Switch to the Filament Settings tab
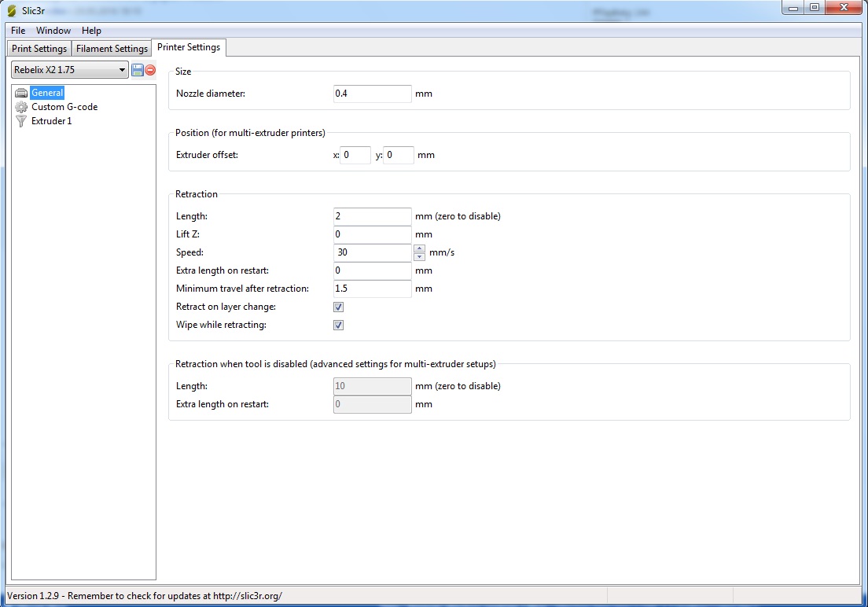868x607 pixels. [112, 49]
